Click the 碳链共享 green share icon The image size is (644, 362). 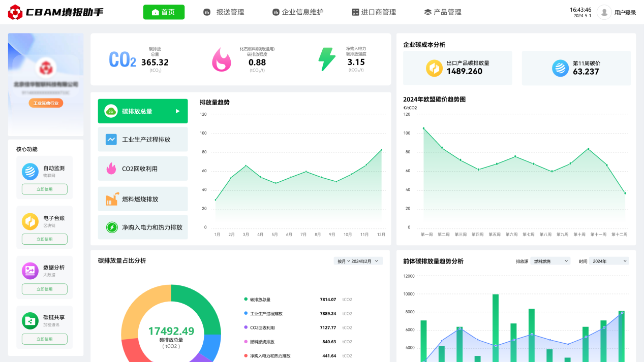click(x=30, y=320)
